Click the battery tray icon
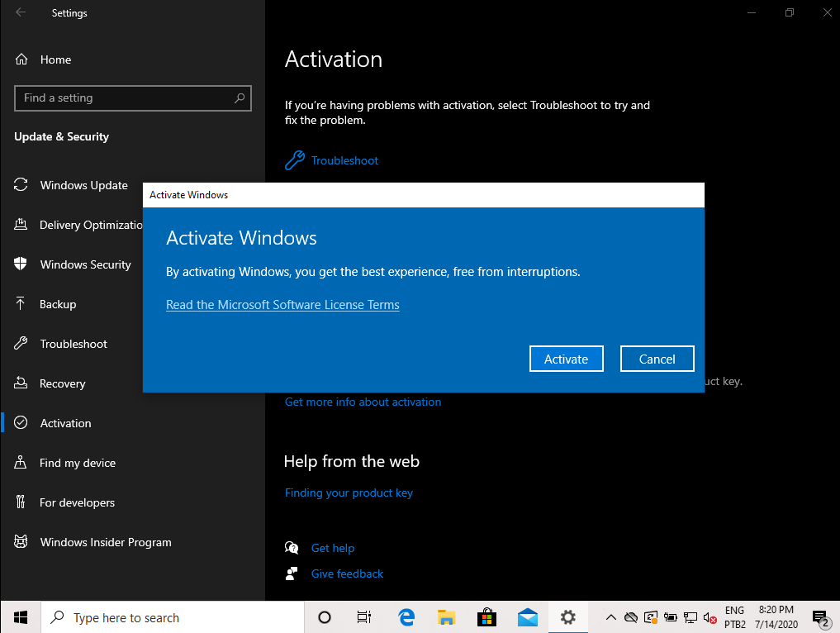The height and width of the screenshot is (633, 840). pos(670,617)
